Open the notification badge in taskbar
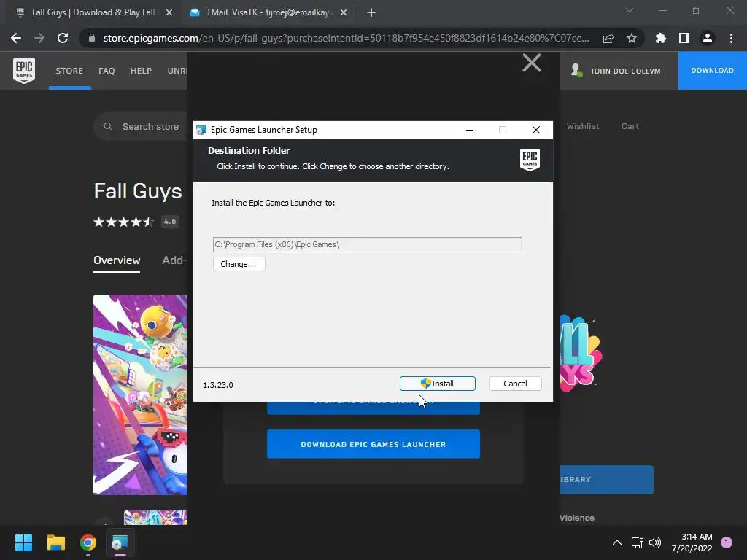Image resolution: width=747 pixels, height=560 pixels. point(726,542)
